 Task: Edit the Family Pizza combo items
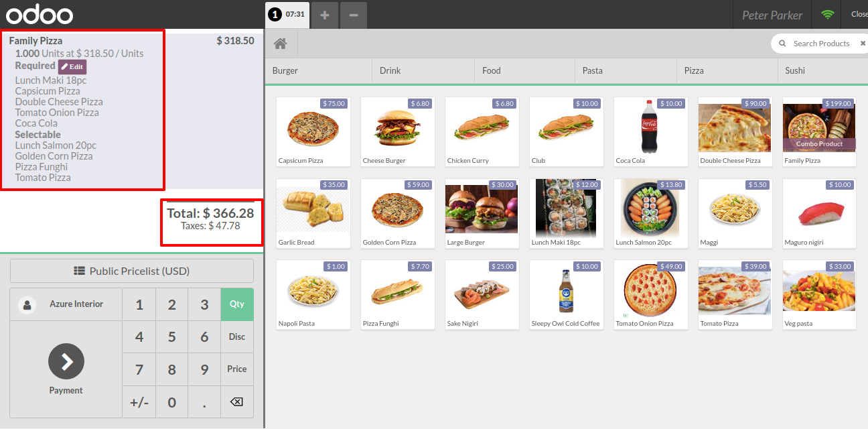coord(72,67)
